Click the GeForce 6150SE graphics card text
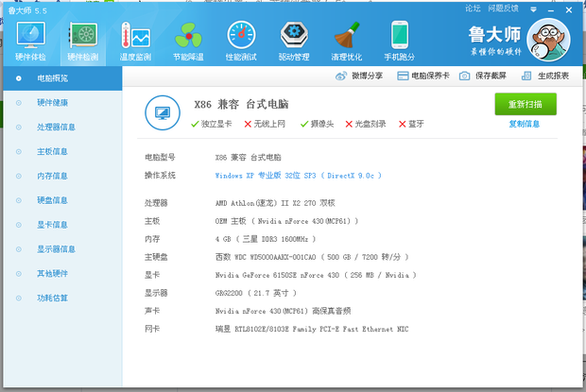The image size is (586, 392). (316, 275)
